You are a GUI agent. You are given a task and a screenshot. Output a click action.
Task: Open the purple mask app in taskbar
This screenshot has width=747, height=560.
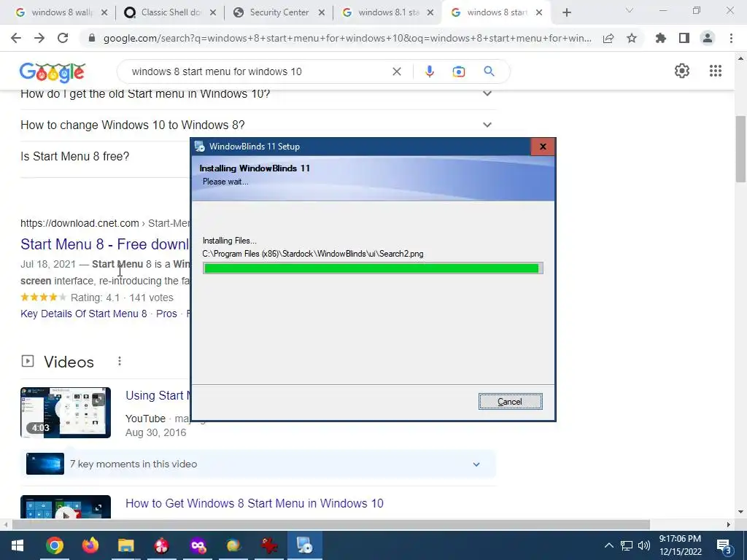(x=198, y=545)
